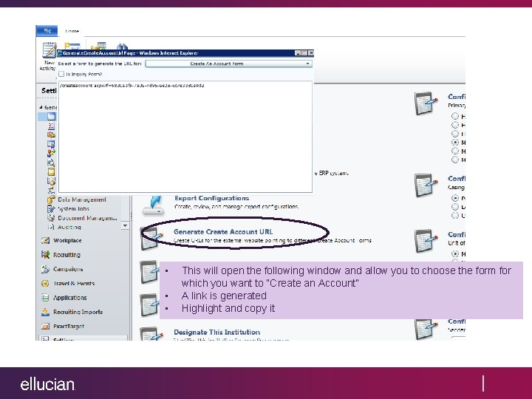Click the Export Configurations drive arrow icon
Image resolution: width=532 pixels, height=399 pixels.
point(154,205)
